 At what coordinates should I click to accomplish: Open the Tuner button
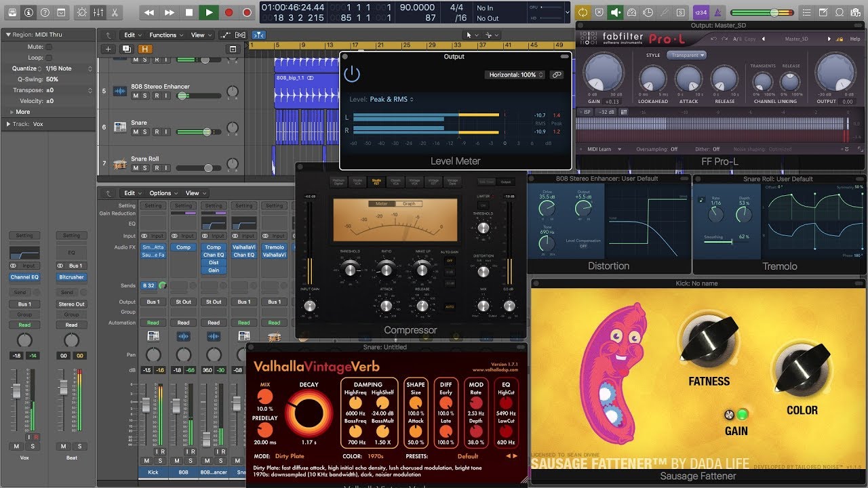click(665, 12)
